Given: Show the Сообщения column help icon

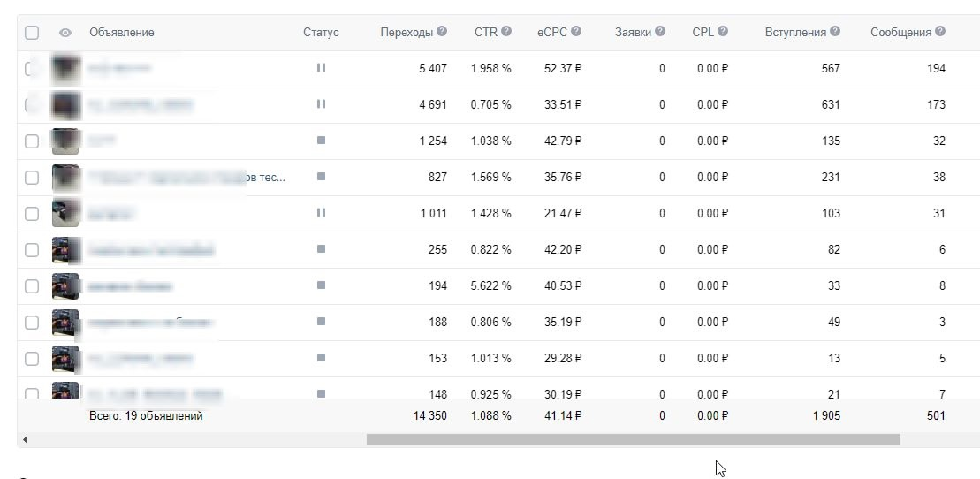Looking at the screenshot, I should 940,31.
